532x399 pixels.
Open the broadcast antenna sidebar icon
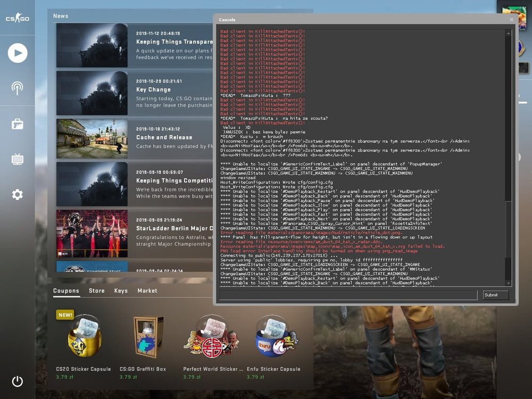click(18, 88)
